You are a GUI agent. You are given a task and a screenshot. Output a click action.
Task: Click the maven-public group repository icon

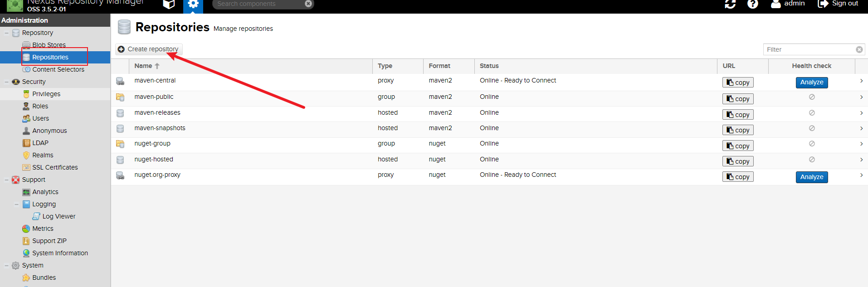pyautogui.click(x=120, y=97)
